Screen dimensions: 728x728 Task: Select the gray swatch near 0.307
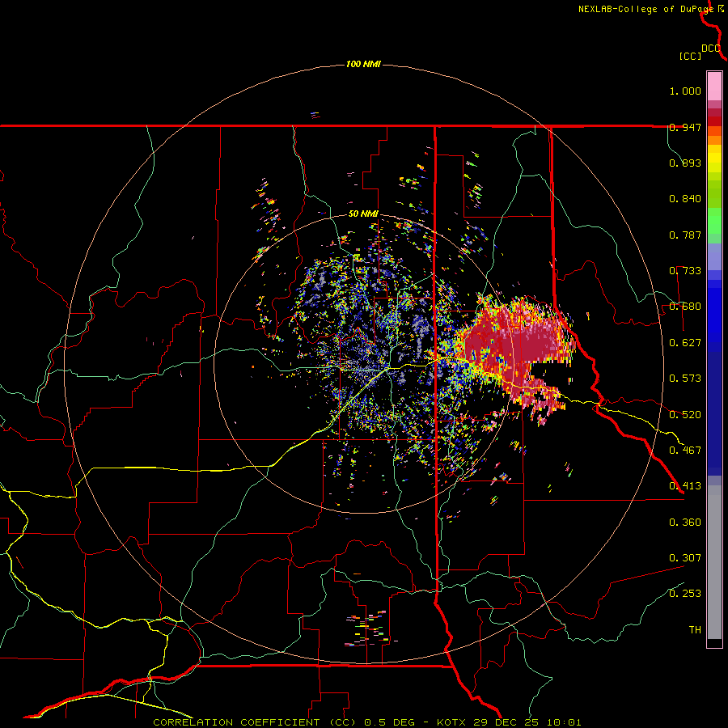tap(714, 562)
